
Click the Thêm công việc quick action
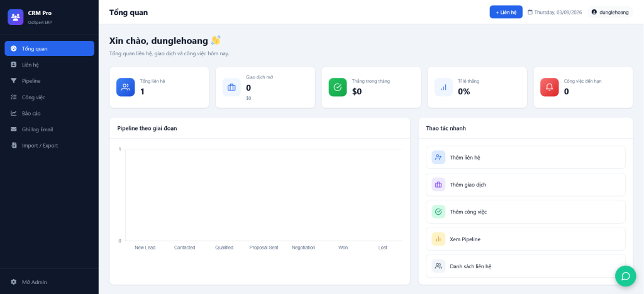pos(525,212)
